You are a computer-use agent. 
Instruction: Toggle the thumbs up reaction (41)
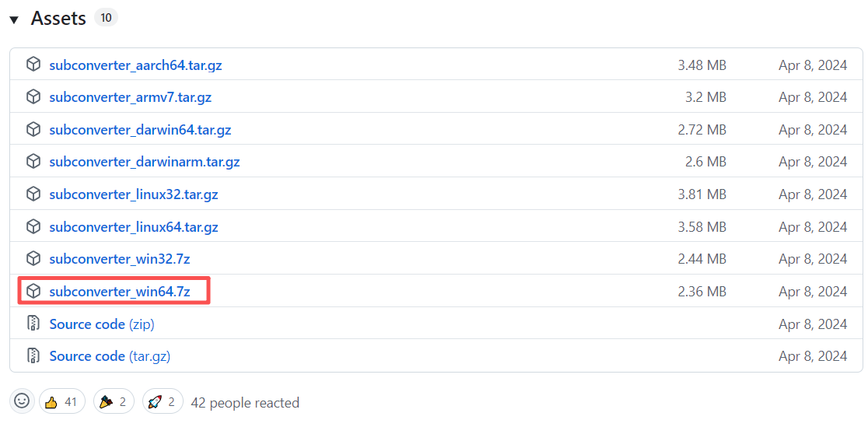point(61,402)
